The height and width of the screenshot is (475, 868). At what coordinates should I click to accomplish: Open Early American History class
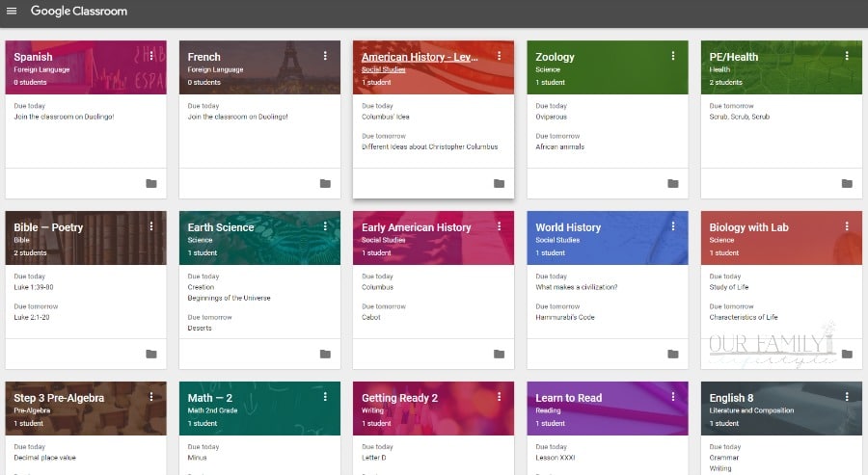pyautogui.click(x=416, y=227)
